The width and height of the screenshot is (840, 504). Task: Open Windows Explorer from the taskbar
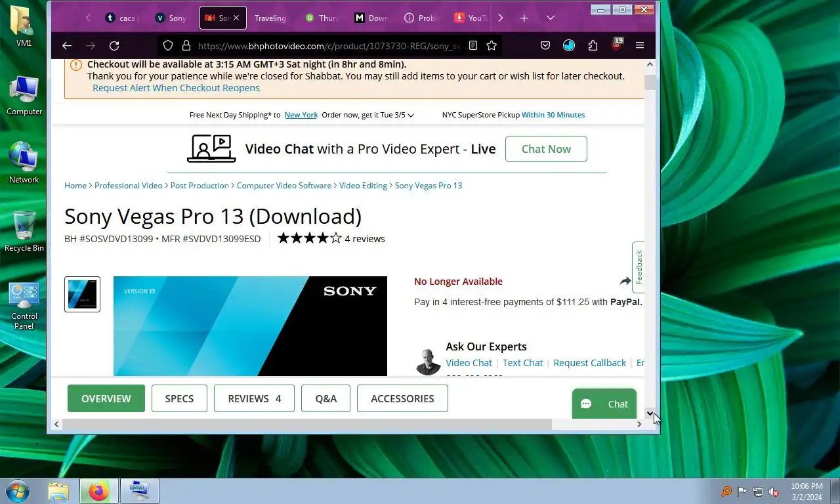pos(58,491)
